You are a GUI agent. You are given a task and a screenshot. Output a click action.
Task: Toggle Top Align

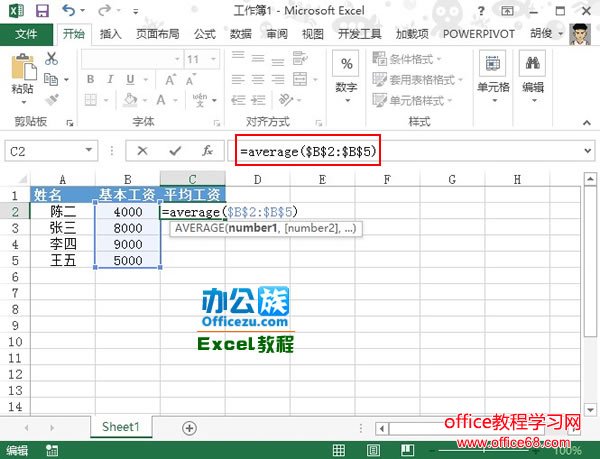click(x=238, y=55)
